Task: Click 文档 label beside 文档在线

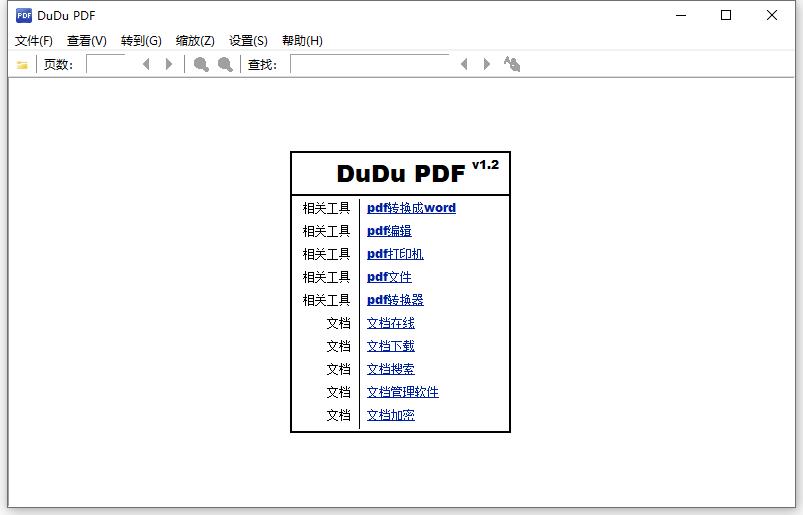Action: 339,324
